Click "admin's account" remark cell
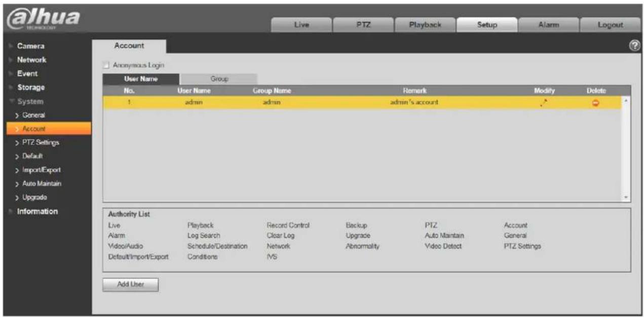 (414, 102)
